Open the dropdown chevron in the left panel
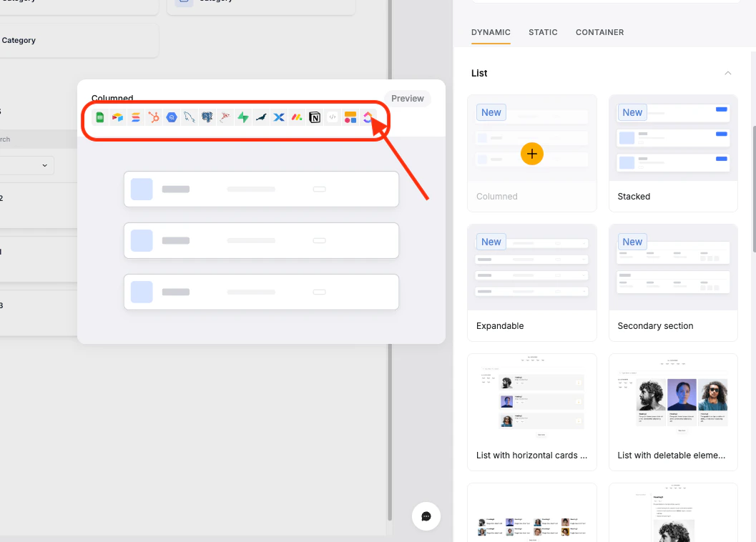 click(x=45, y=165)
